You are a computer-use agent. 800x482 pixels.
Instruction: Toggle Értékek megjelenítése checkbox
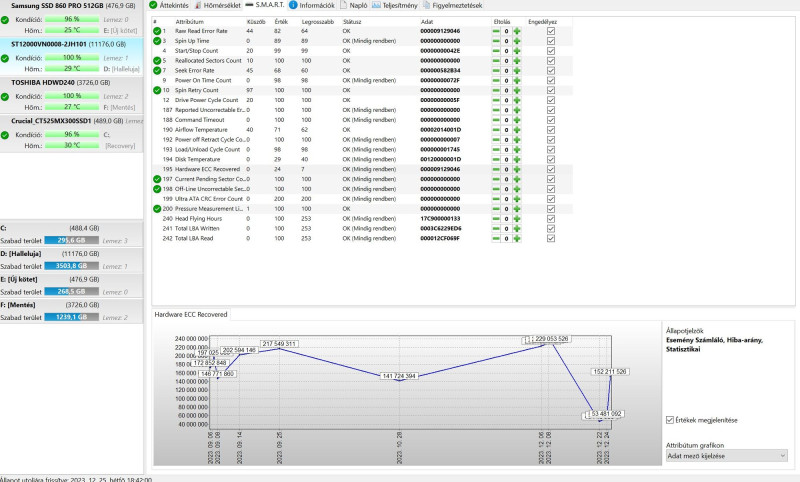click(x=670, y=420)
